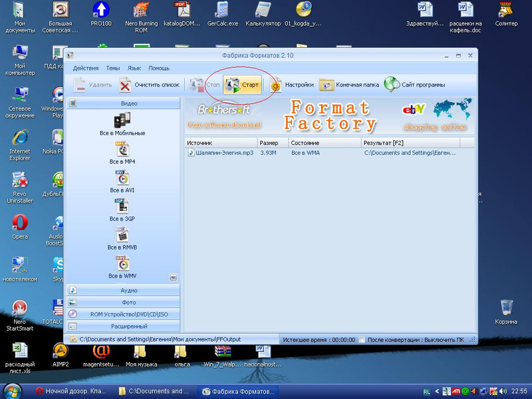Open the Конечная папка output folder
The image size is (532, 399).
(350, 85)
